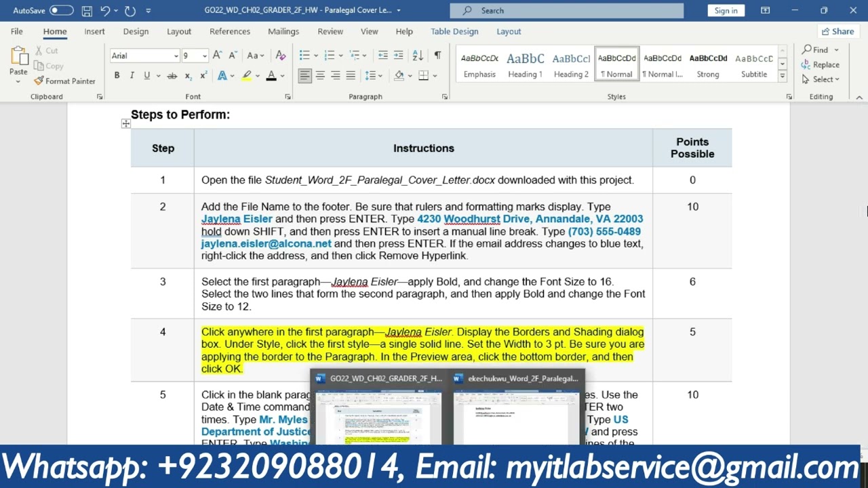Image resolution: width=868 pixels, height=488 pixels.
Task: Click the Search box in title bar
Action: (x=567, y=10)
